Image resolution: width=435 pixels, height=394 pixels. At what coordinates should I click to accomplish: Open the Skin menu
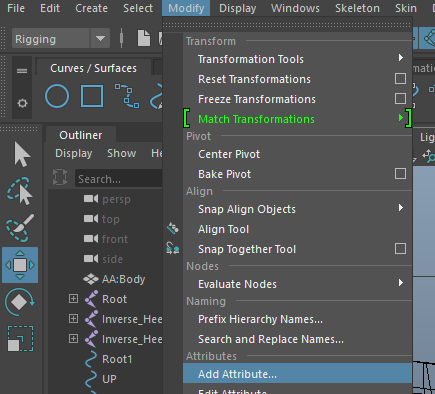[x=406, y=8]
